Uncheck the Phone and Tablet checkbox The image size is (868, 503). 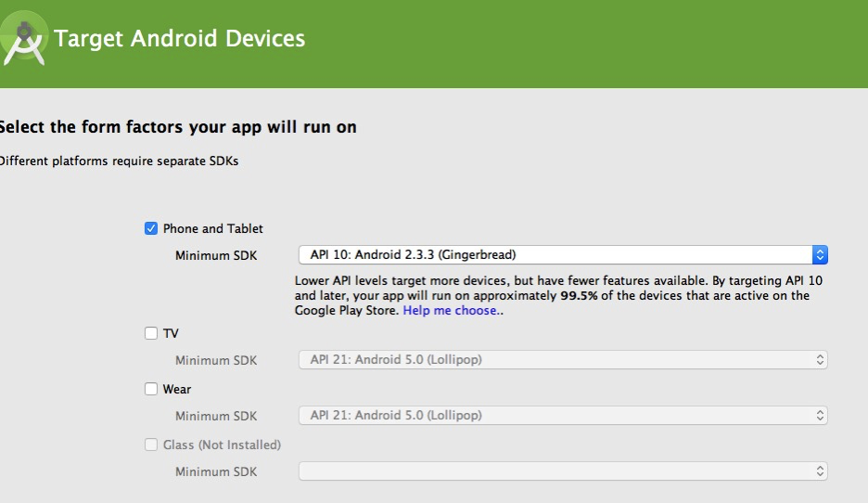[x=151, y=228]
